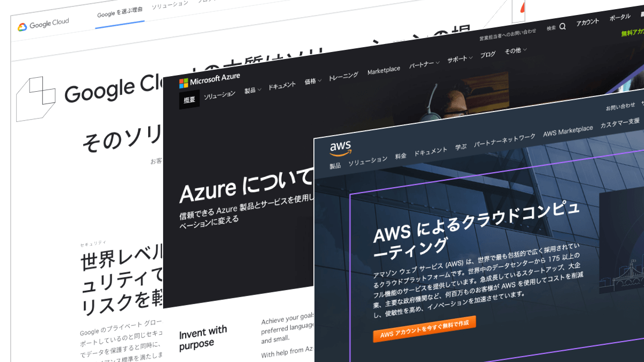Screen dimensions: 644x362
Task: Expand the Azure '価格' dropdown
Action: (313, 82)
